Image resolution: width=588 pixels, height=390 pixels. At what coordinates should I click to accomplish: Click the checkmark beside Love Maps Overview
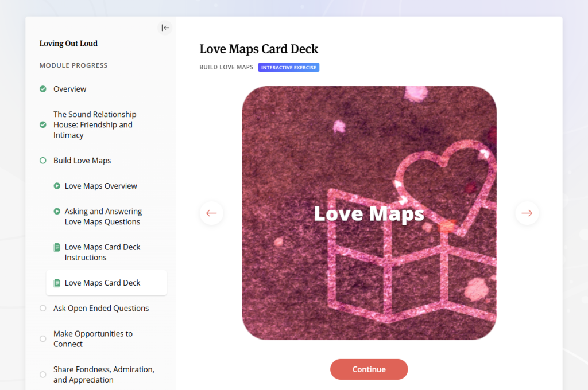[x=57, y=185]
